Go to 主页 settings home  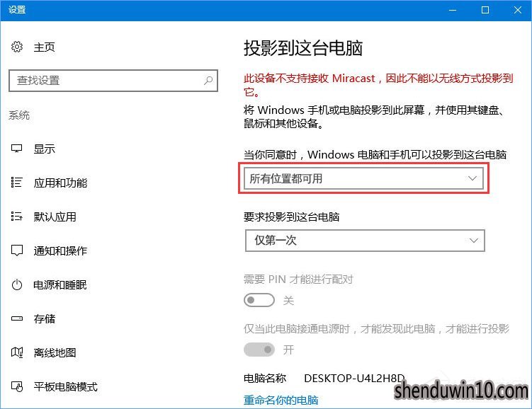pos(44,47)
